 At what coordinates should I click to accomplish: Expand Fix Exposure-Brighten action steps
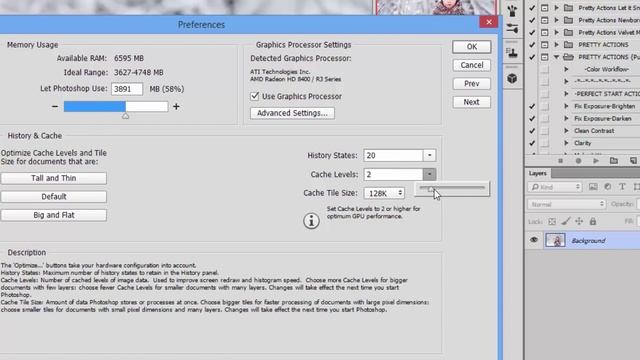click(567, 106)
